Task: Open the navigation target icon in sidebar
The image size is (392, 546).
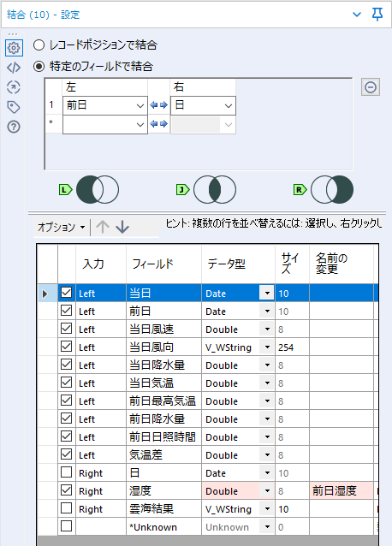Action: (14, 87)
